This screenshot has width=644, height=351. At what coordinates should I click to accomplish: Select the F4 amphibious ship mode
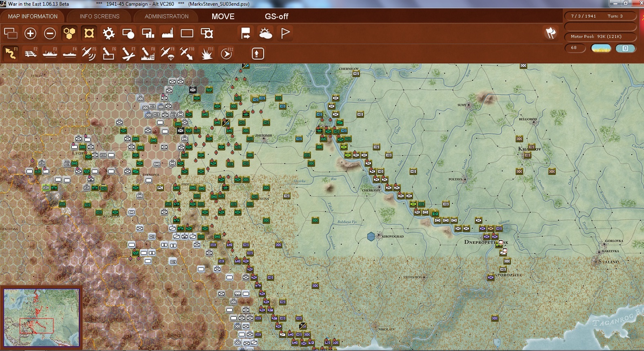pos(70,53)
